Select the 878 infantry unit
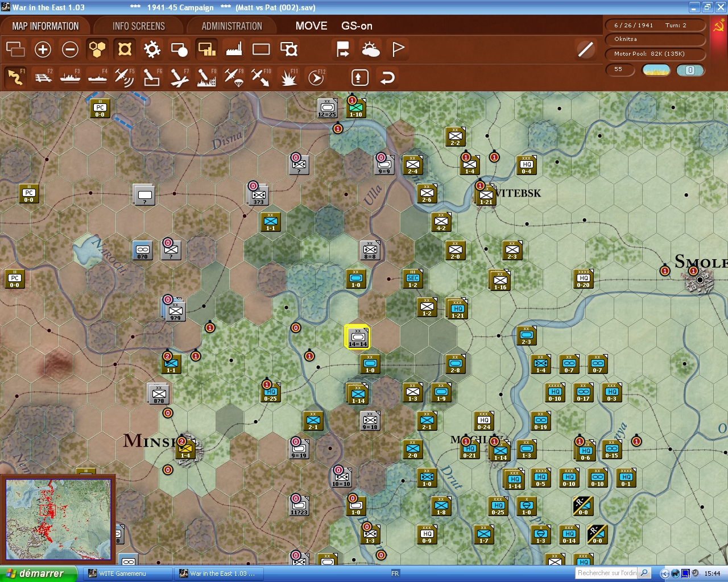Screen dimensions: 728x582 pyautogui.click(x=159, y=393)
